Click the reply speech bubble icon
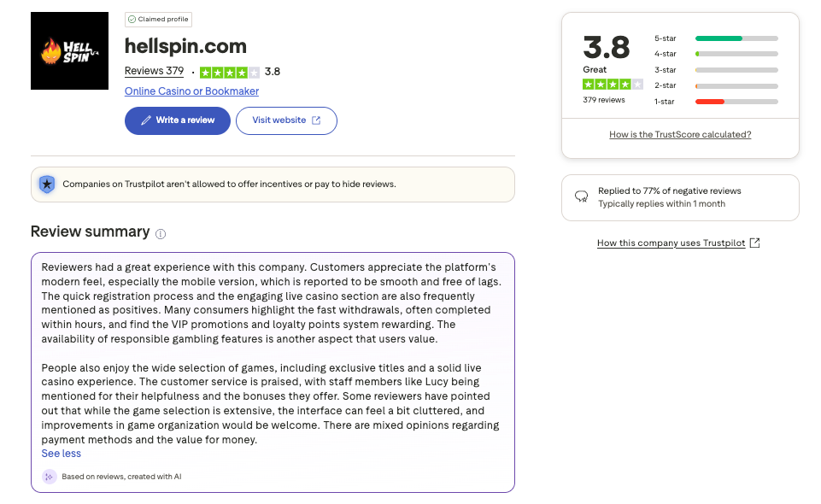Screen dimensions: 821x504 [x=582, y=197]
